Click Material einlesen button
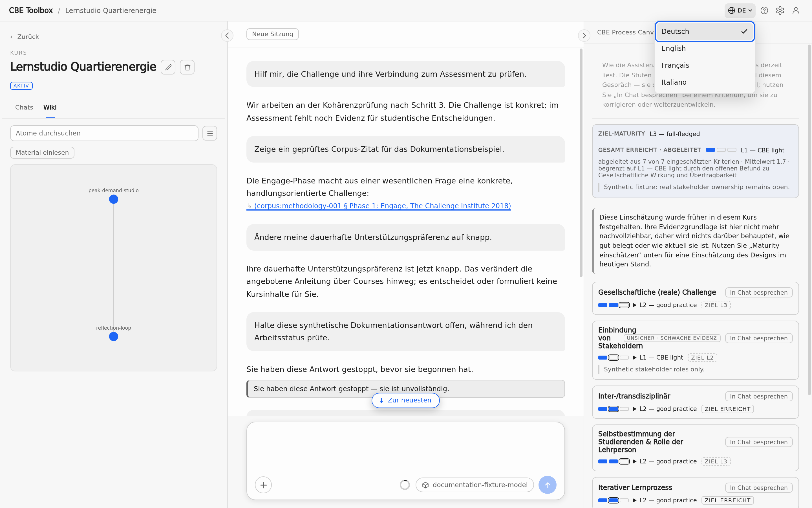 pyautogui.click(x=42, y=152)
